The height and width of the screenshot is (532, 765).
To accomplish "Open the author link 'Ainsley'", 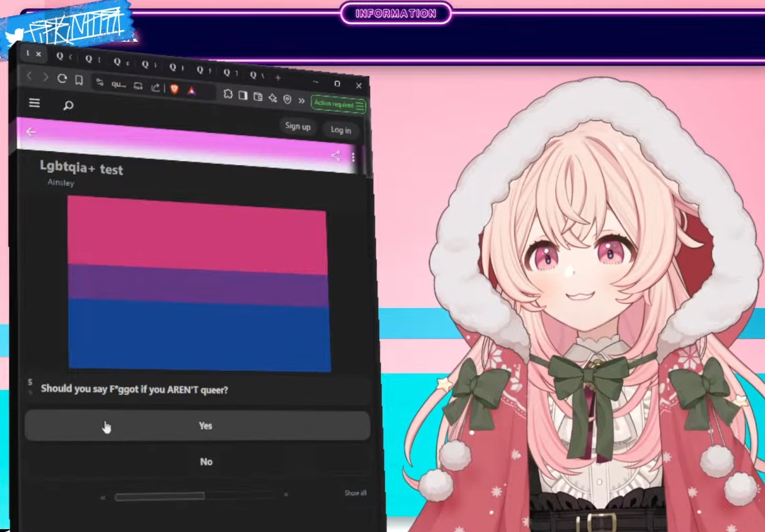I will 61,182.
